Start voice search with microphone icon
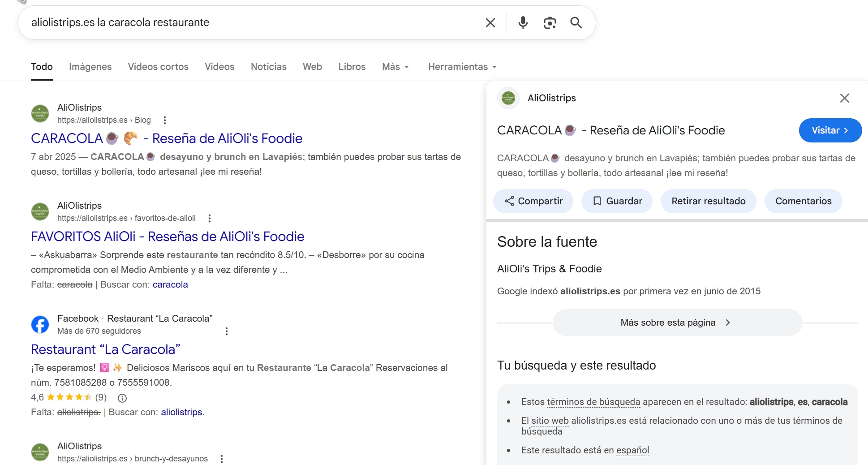The image size is (868, 465). [523, 22]
